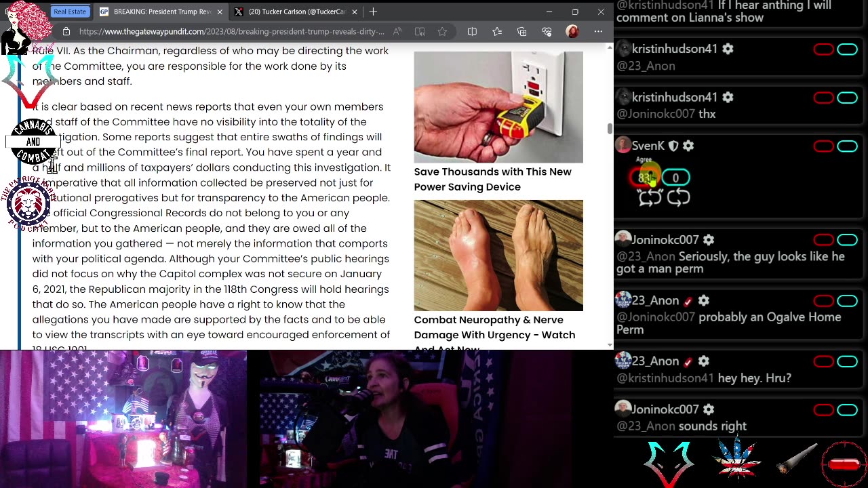Open Browser essentials heart icon
This screenshot has height=488, width=868.
[547, 31]
